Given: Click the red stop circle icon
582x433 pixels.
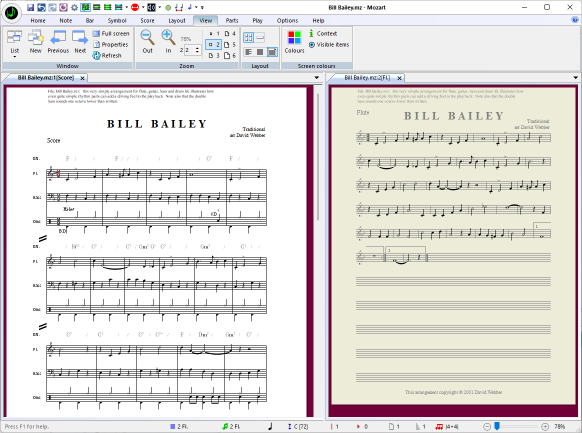Looking at the screenshot, I should 135,7.
